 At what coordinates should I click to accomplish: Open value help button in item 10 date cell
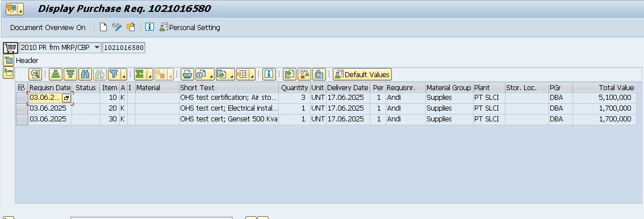pyautogui.click(x=66, y=98)
